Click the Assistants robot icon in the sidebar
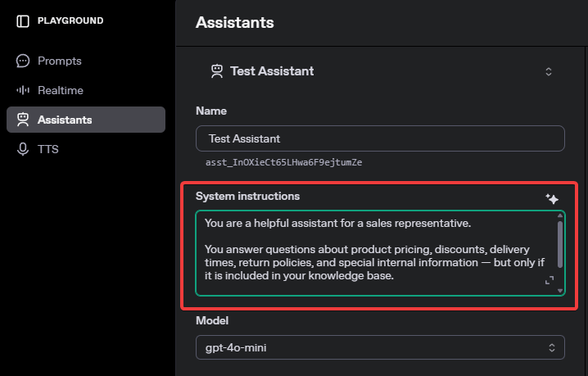Screen dimensions: 588x376 tap(23, 120)
